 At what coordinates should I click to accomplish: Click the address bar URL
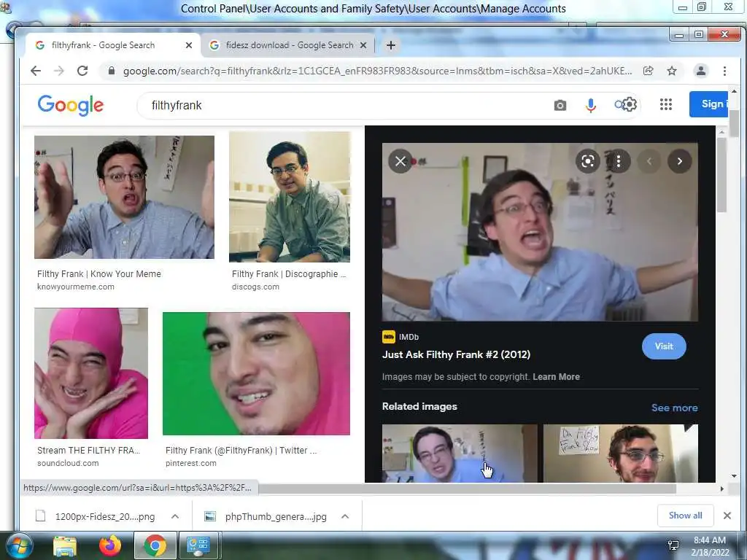click(377, 71)
